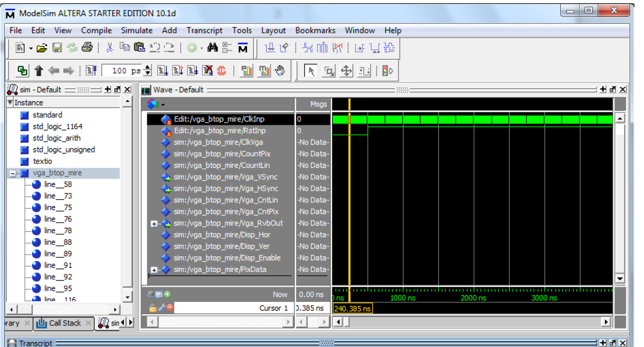Select the ClkInp signal row
The height and width of the screenshot is (347, 644).
[219, 119]
